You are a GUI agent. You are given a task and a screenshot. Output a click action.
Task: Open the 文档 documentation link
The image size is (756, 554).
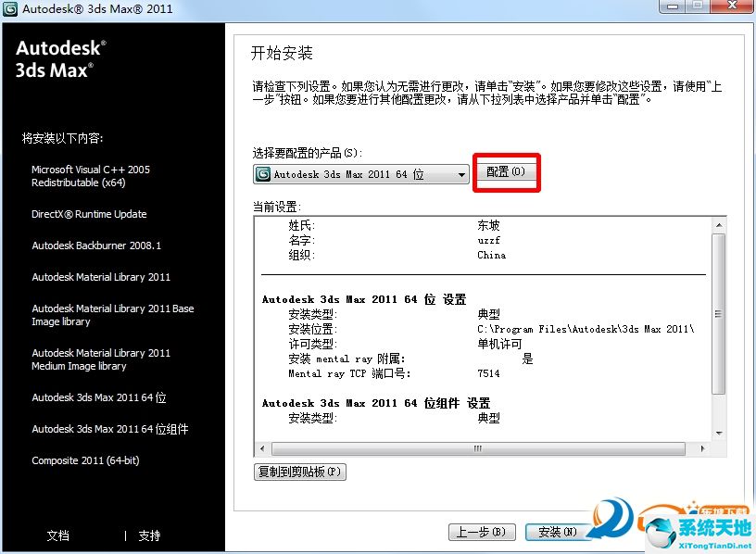pyautogui.click(x=57, y=535)
